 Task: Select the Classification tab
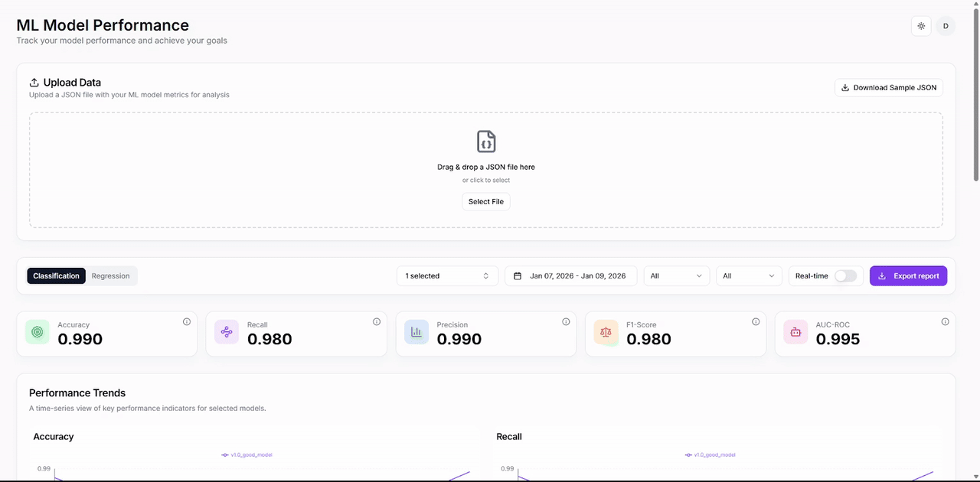pos(56,275)
